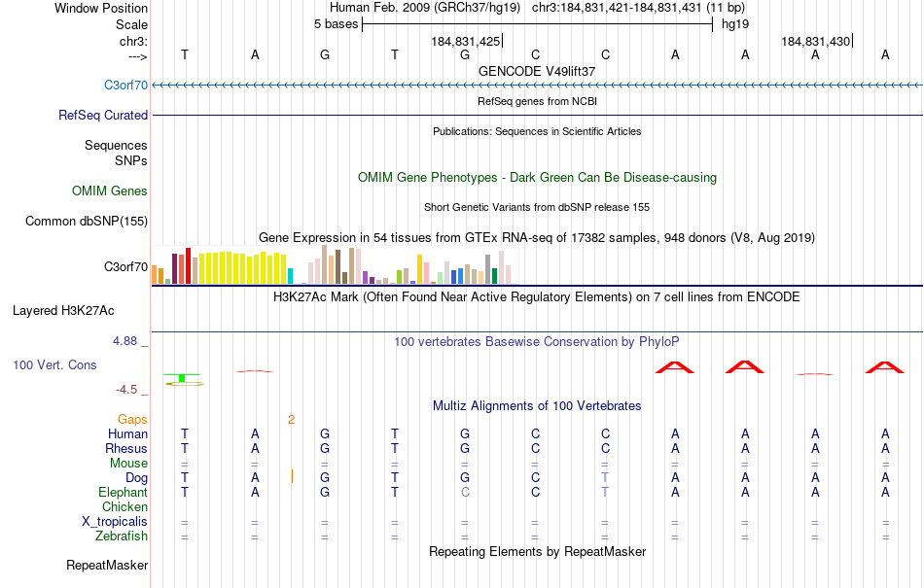Select the OMIM Genes track label

coord(110,191)
